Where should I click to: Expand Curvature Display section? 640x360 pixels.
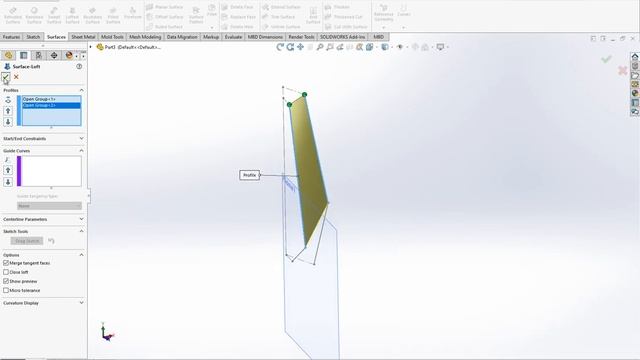tap(81, 303)
